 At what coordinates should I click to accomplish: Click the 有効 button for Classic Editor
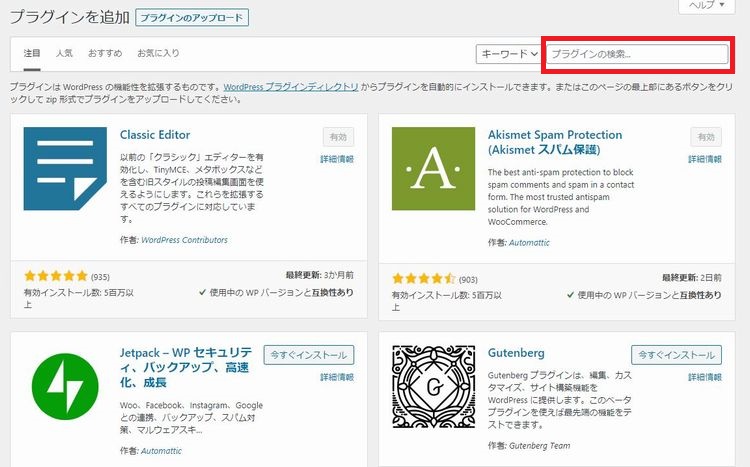(338, 137)
